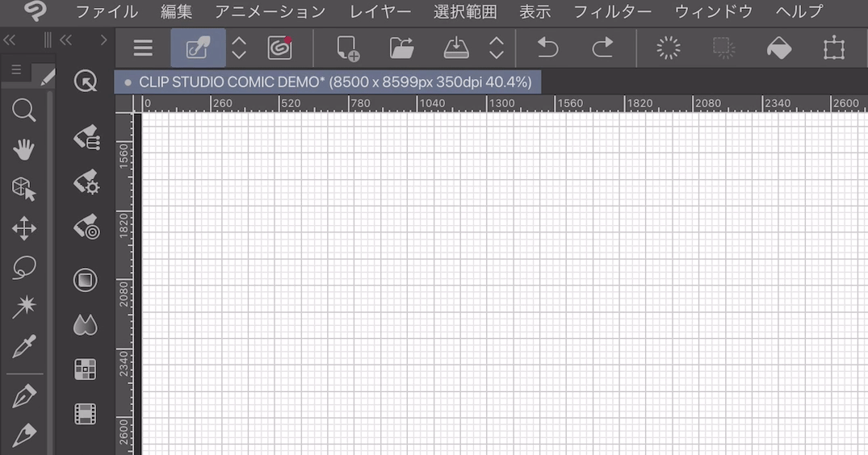Collapse left palette dock with double-left chevrons

(x=10, y=40)
